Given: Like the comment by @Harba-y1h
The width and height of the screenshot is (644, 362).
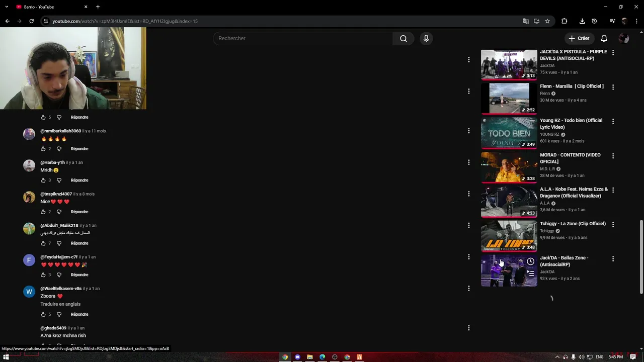Looking at the screenshot, I should point(43,180).
